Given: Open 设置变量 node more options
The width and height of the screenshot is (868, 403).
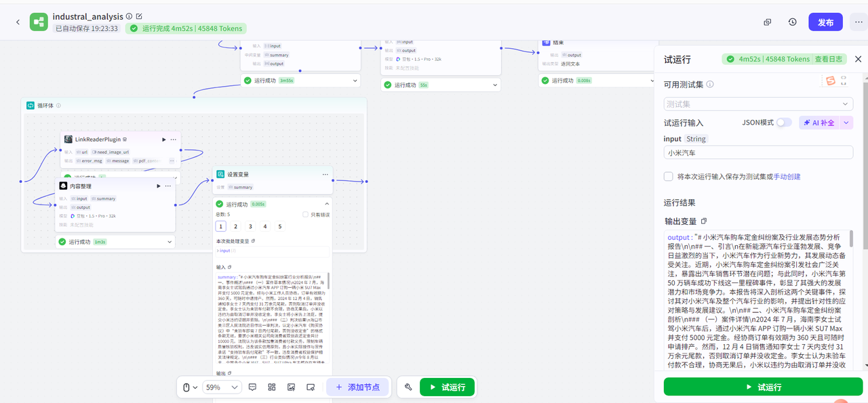Looking at the screenshot, I should click(325, 174).
